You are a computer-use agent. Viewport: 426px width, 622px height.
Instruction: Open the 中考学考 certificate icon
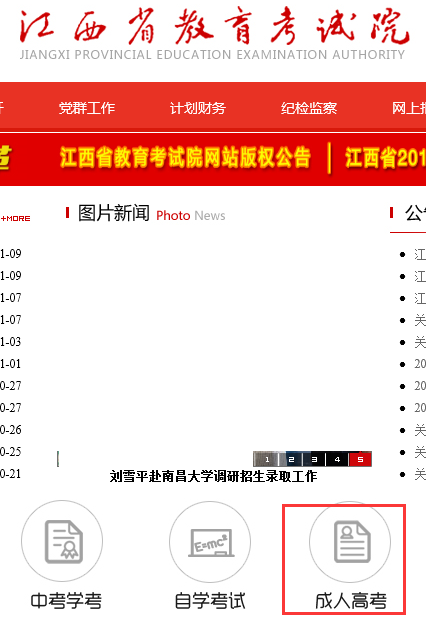coord(62,541)
